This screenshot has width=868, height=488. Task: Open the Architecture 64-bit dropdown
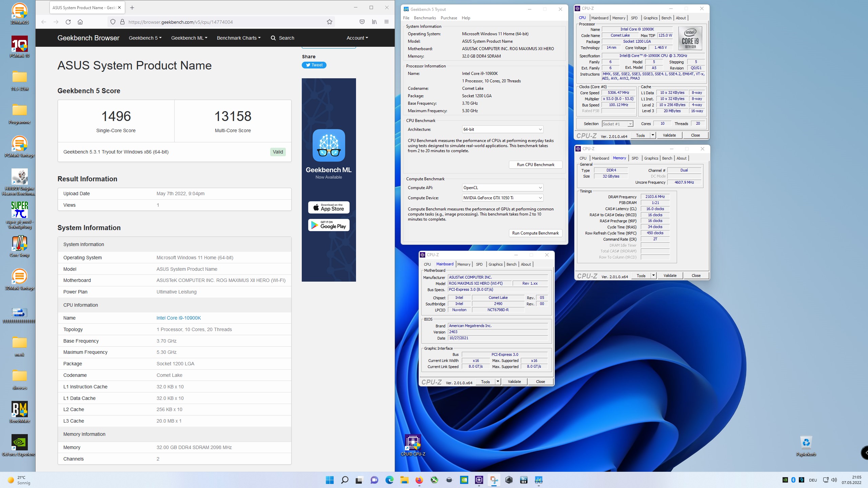pos(502,129)
